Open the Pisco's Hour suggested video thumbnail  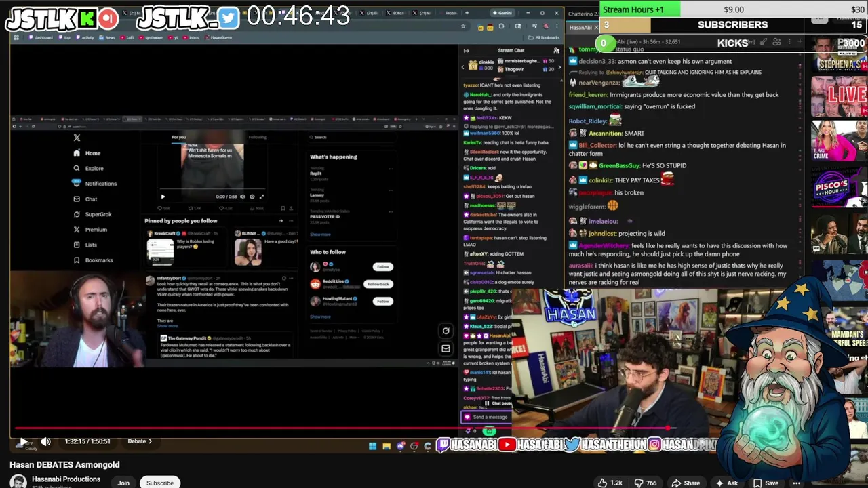[x=840, y=188]
